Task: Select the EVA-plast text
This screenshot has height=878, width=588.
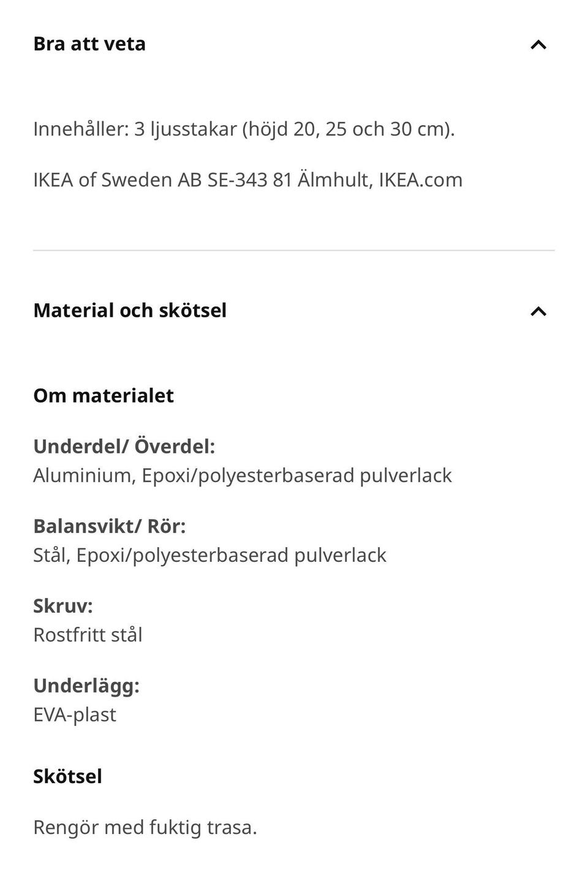Action: [x=75, y=715]
